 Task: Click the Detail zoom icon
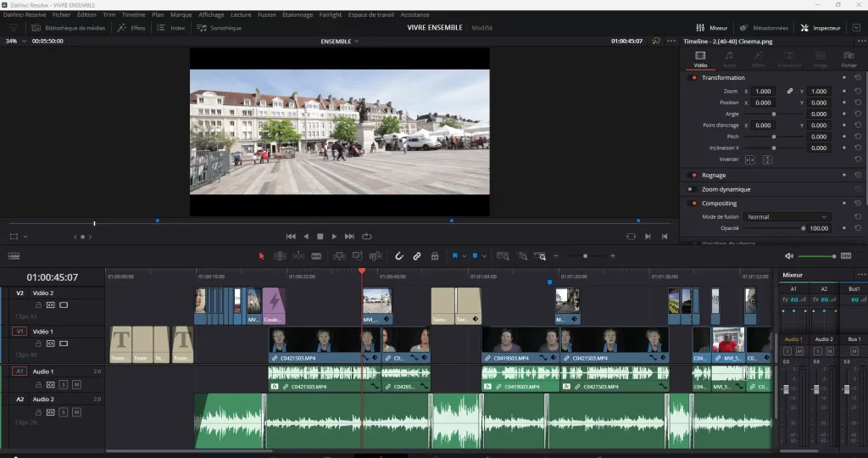pyautogui.click(x=522, y=256)
